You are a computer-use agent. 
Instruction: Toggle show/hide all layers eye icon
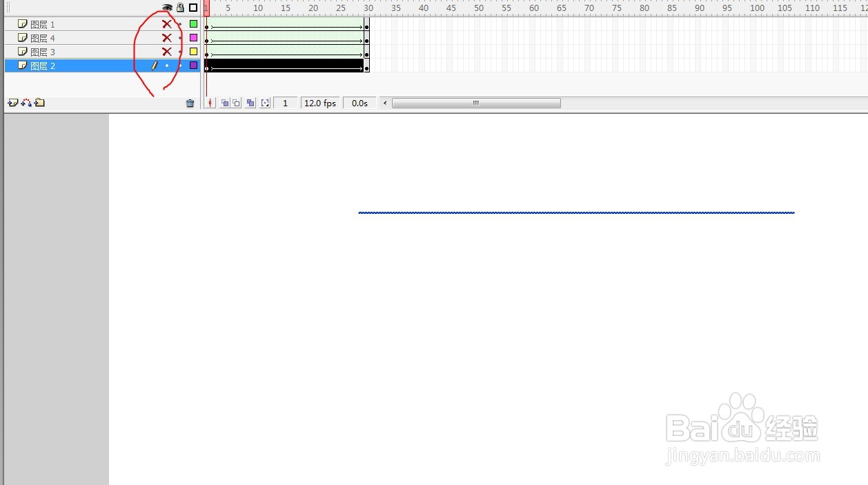167,8
